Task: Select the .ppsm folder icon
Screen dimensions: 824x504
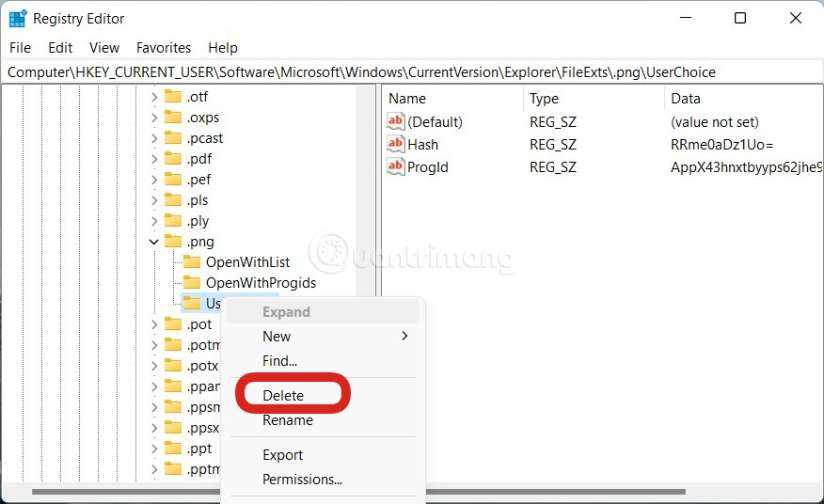Action: pyautogui.click(x=173, y=407)
